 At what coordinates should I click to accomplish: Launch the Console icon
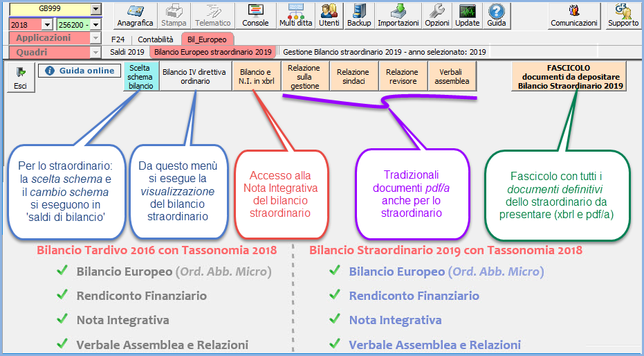click(255, 16)
